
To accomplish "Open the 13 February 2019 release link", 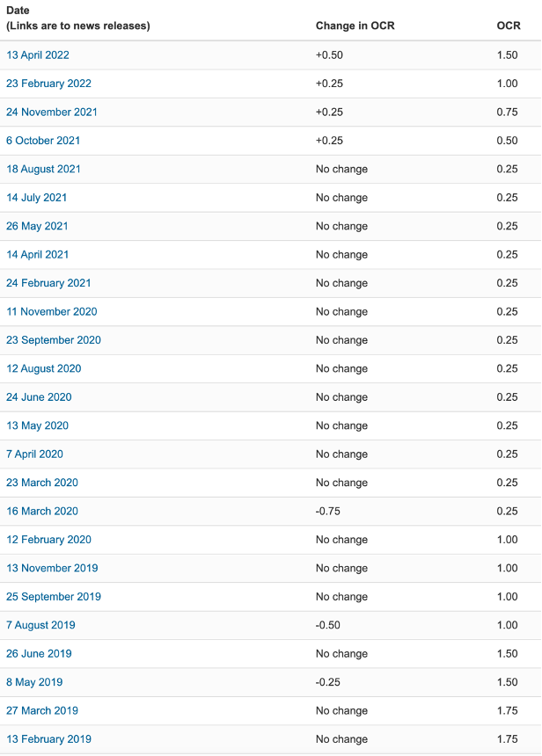I will 48,738.
